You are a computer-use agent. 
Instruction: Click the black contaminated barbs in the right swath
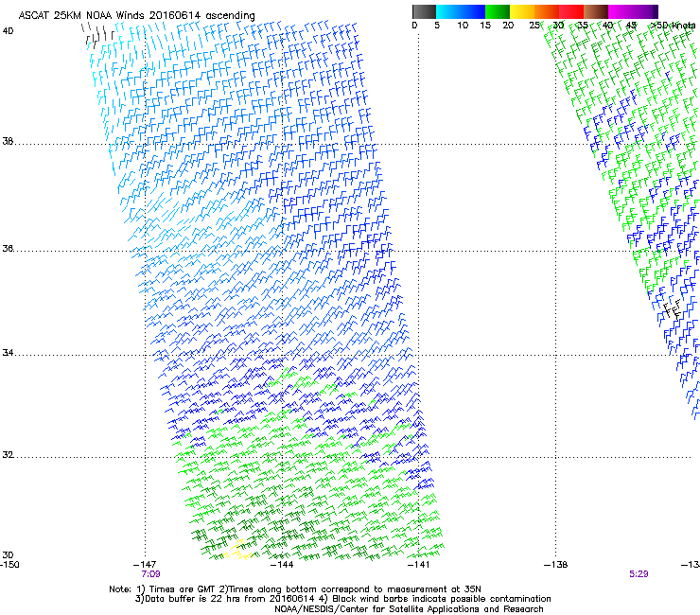pyautogui.click(x=672, y=309)
